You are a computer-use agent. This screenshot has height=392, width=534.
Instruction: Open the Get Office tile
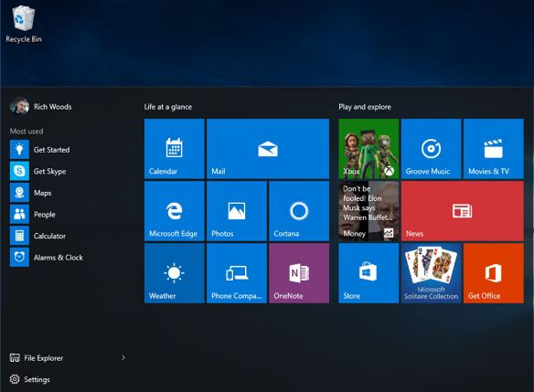(x=494, y=273)
